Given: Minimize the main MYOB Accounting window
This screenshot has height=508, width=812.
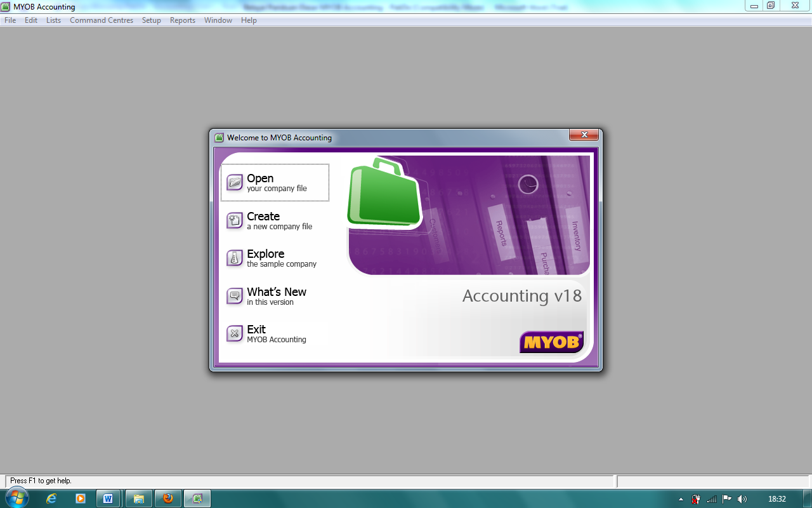Looking at the screenshot, I should pyautogui.click(x=754, y=6).
